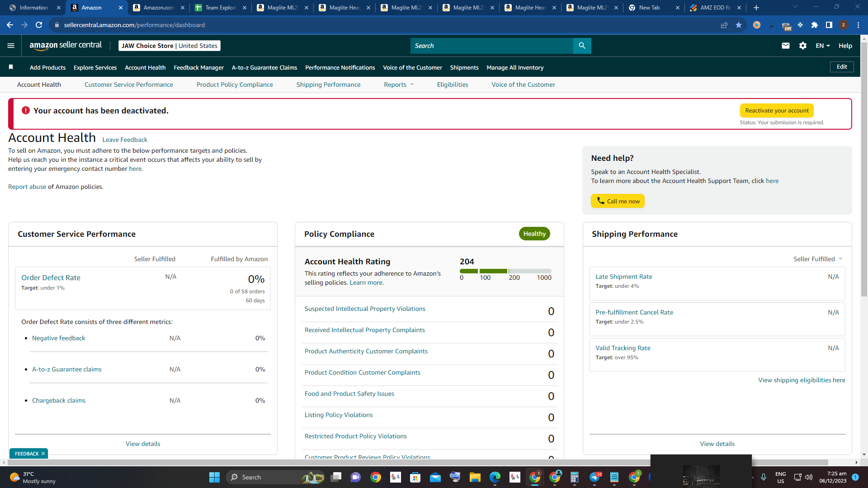This screenshot has width=868, height=488.
Task: Click the page vertical scrollbar
Action: [864, 169]
